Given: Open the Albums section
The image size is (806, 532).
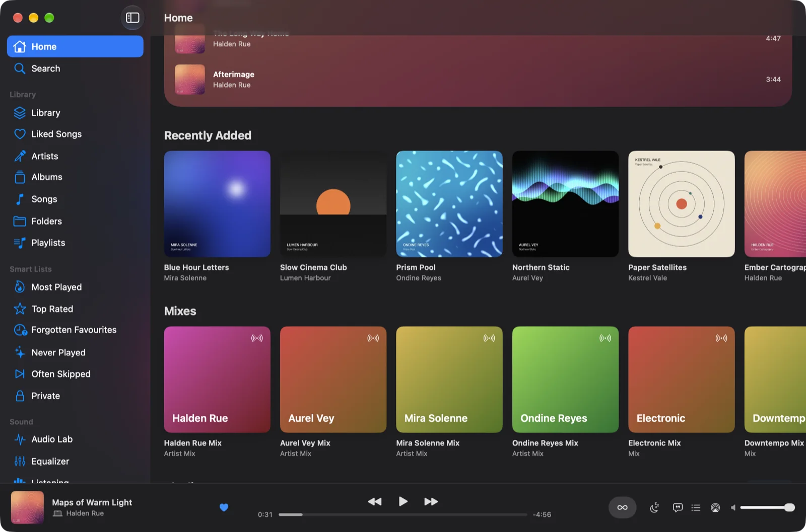Looking at the screenshot, I should [75, 177].
